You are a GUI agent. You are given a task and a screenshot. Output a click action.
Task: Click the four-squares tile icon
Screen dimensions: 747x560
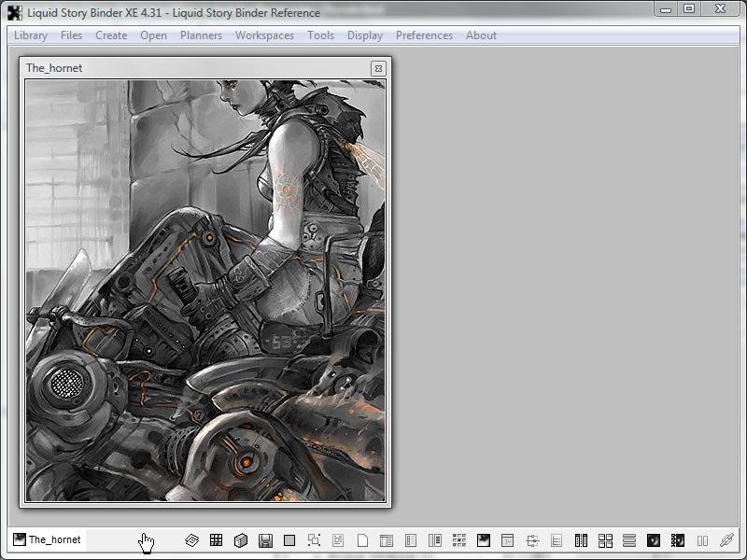tap(605, 539)
